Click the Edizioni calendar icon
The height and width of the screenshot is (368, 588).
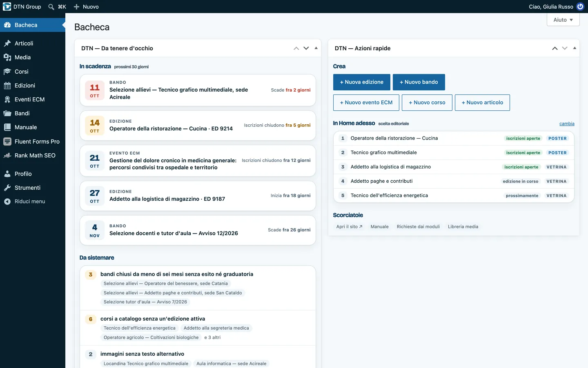[x=7, y=85]
